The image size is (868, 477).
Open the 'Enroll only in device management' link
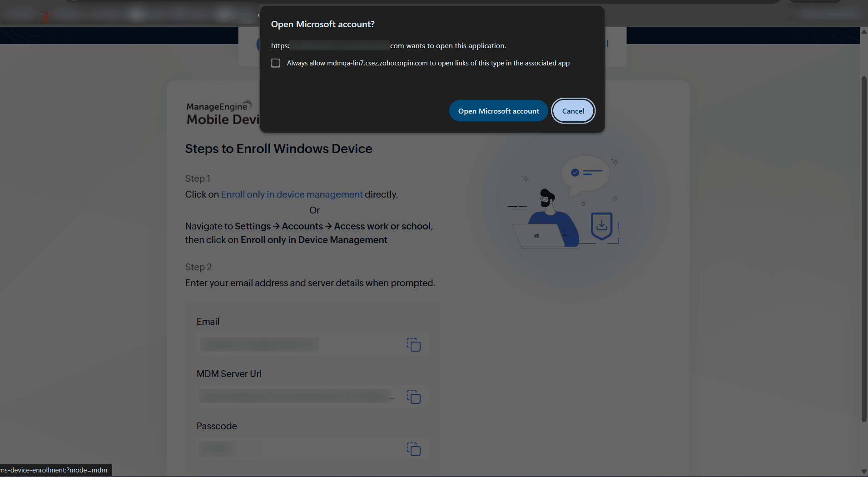(x=292, y=194)
